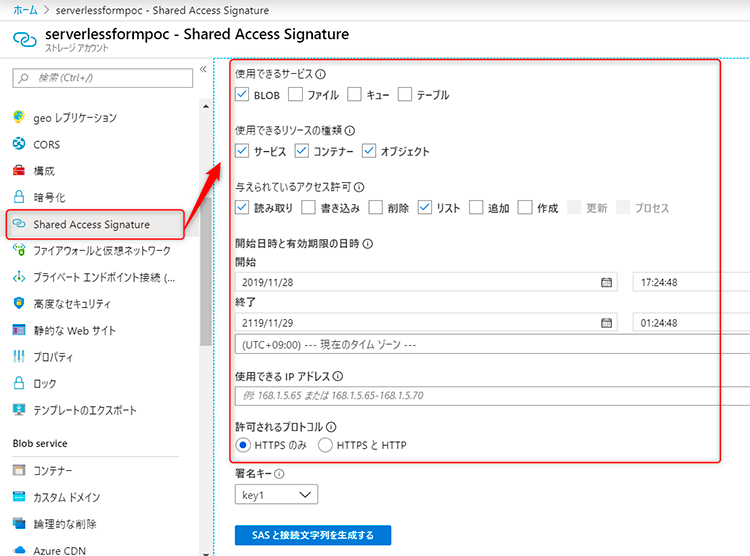Click the テンプレートのエクスポート icon
This screenshot has height=556, width=750.
coord(19,410)
